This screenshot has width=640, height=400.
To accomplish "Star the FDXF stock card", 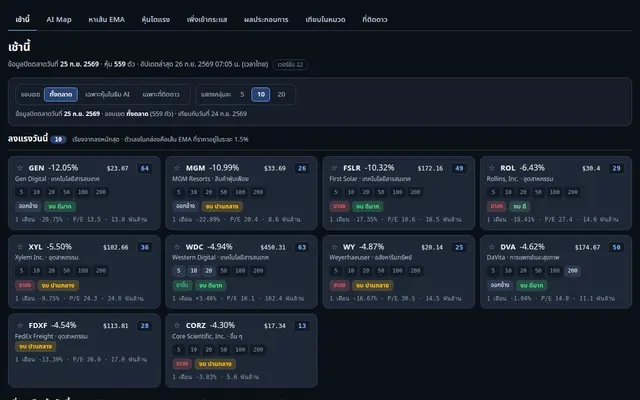I will coord(20,325).
